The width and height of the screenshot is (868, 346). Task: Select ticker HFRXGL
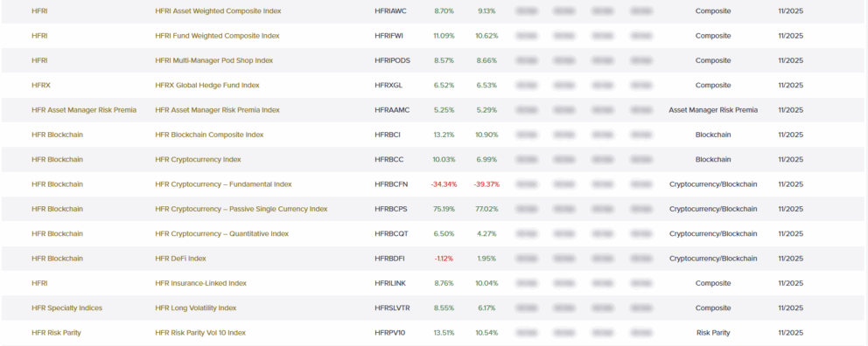pyautogui.click(x=388, y=85)
